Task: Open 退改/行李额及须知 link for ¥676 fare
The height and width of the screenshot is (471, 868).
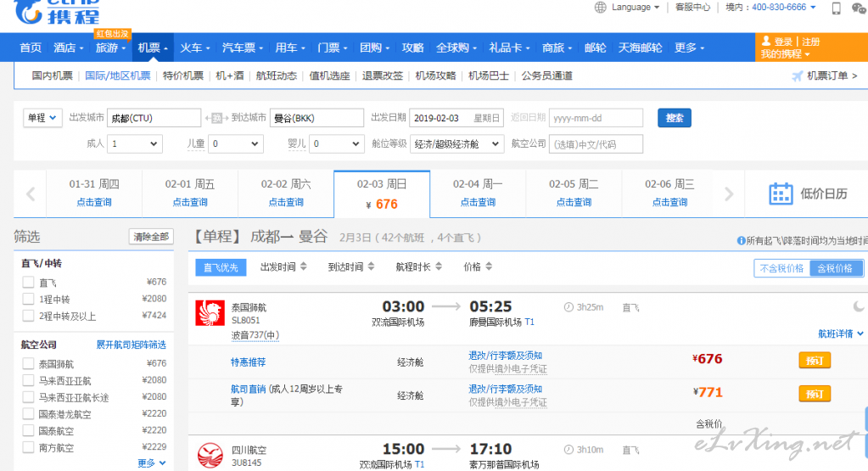Action: (505, 356)
